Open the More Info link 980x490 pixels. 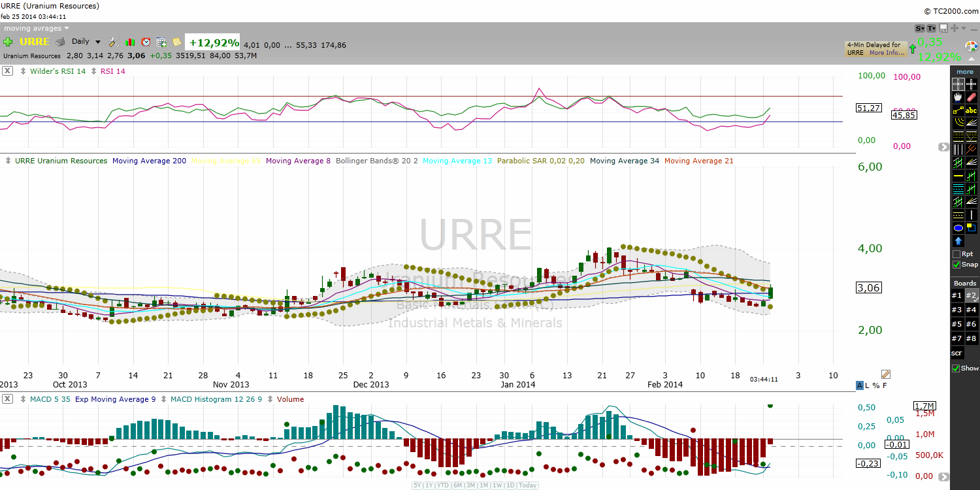886,53
